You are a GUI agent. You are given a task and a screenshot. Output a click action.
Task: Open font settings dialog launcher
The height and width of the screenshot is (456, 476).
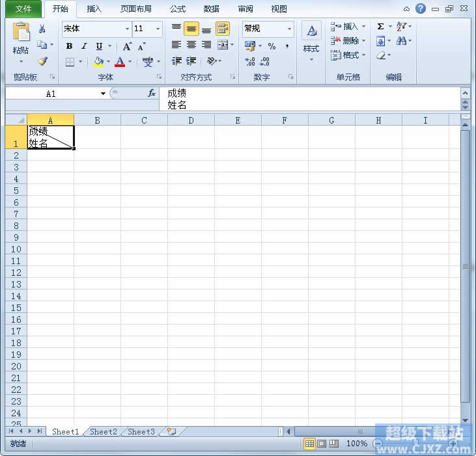click(159, 77)
